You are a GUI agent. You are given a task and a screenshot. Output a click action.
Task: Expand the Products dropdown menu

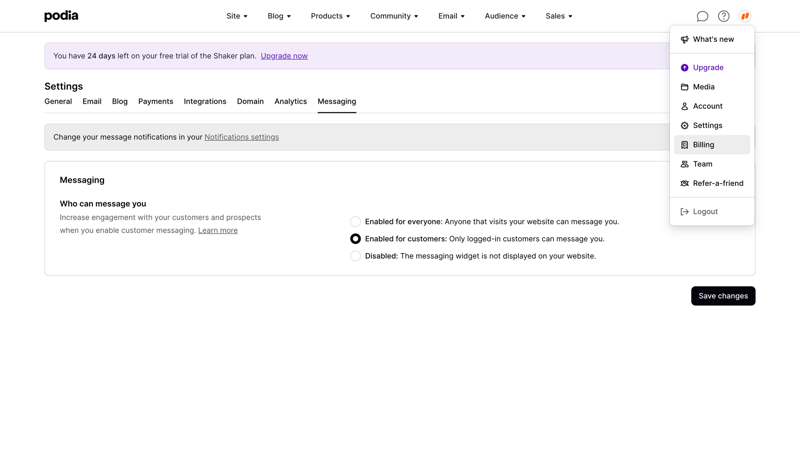pyautogui.click(x=330, y=16)
